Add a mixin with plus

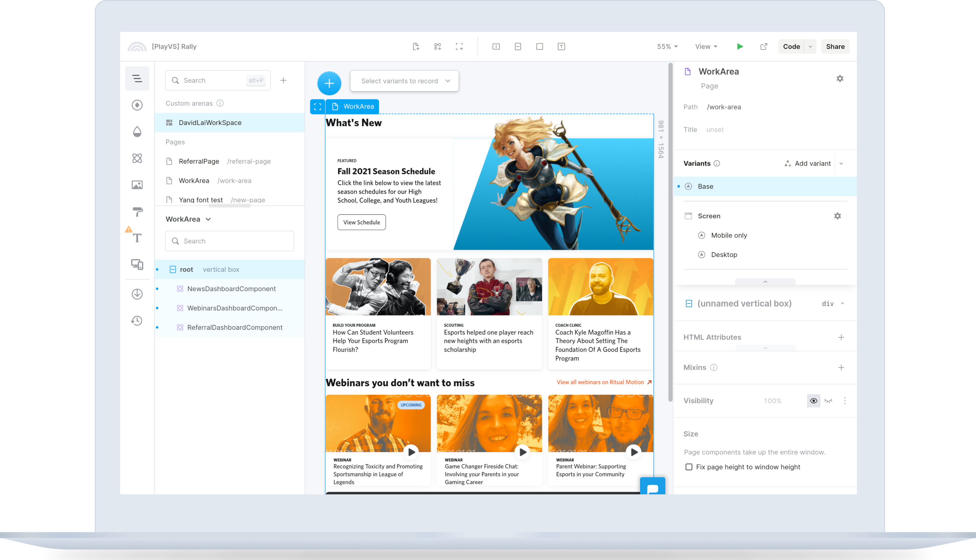coord(841,367)
